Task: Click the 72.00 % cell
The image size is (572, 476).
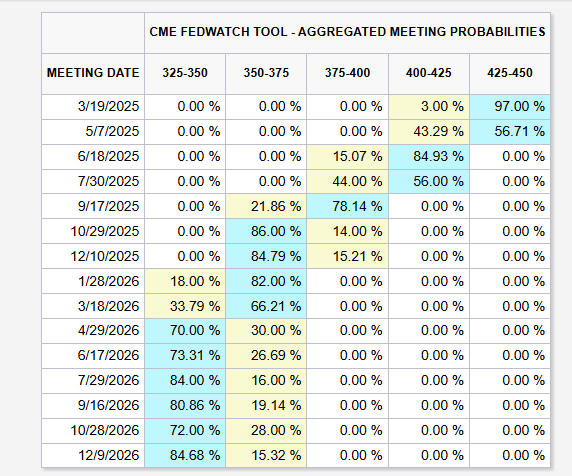Action: [185, 430]
